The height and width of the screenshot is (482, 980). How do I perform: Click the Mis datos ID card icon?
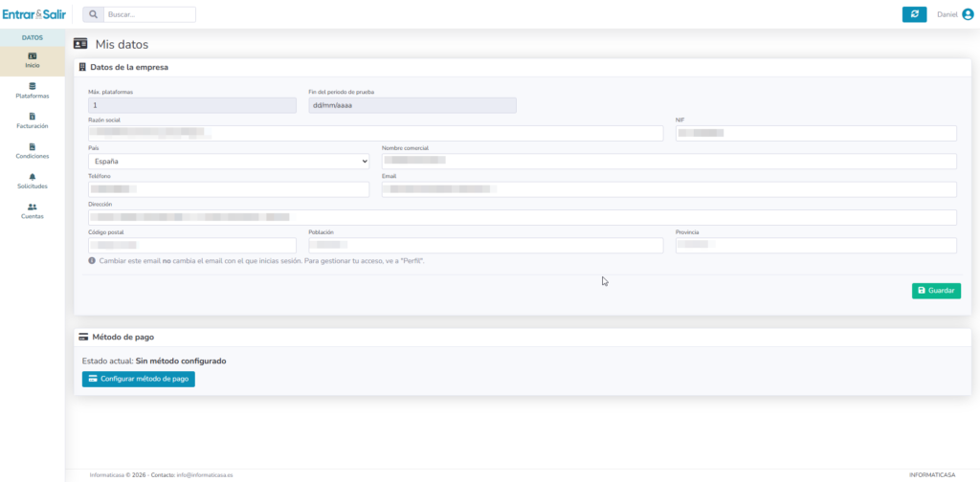coord(80,44)
